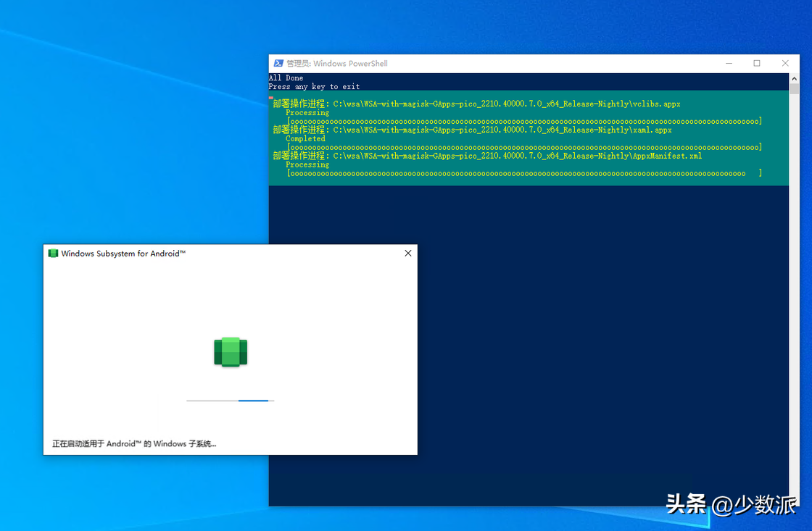
Task: Click the 'Windows Subsystem for Android' window title
Action: [123, 254]
